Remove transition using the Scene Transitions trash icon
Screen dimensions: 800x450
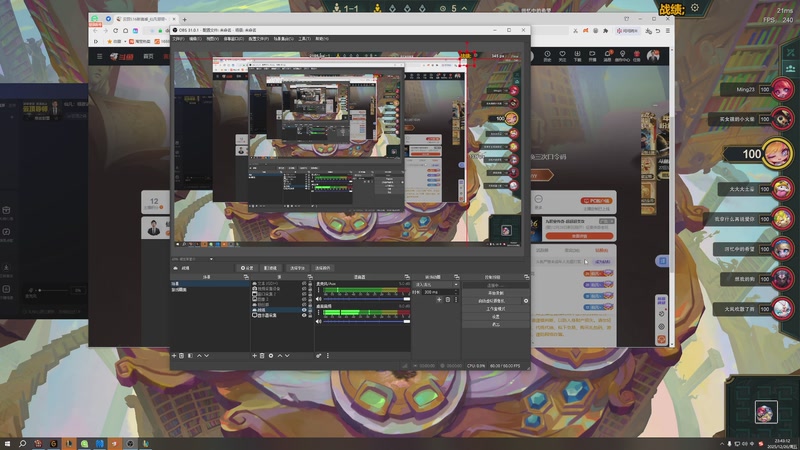pyautogui.click(x=447, y=299)
